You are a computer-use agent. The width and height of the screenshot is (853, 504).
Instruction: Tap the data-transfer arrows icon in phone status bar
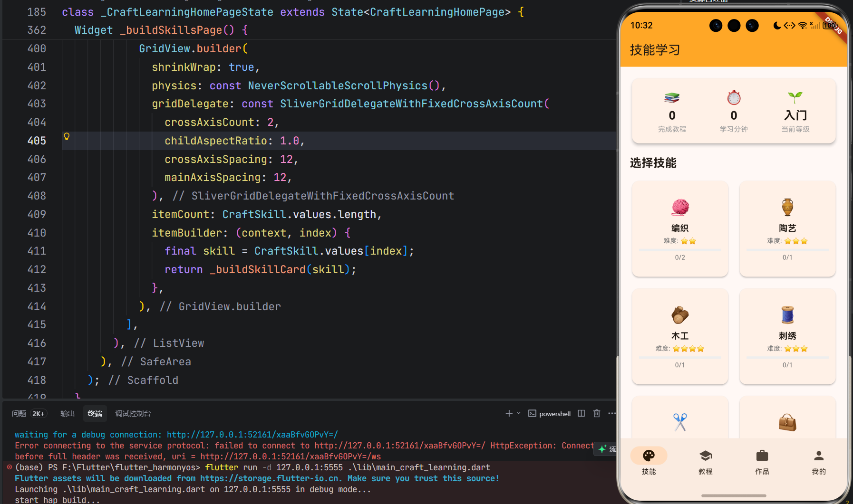[x=789, y=25]
